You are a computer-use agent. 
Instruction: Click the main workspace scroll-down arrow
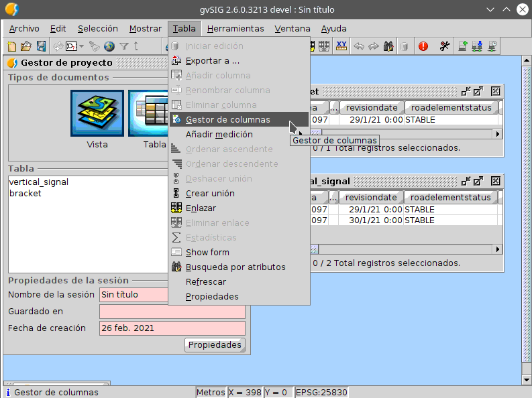[x=526, y=379]
